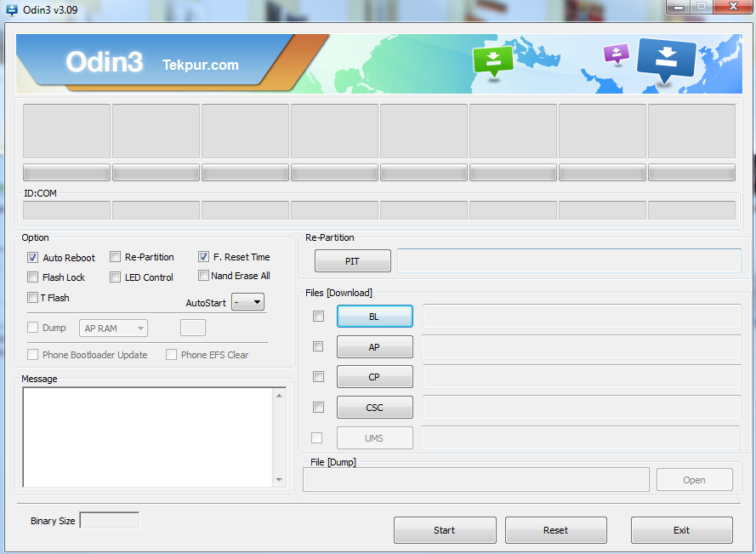
Task: Toggle the Auto Reboot checkbox
Action: (x=32, y=258)
